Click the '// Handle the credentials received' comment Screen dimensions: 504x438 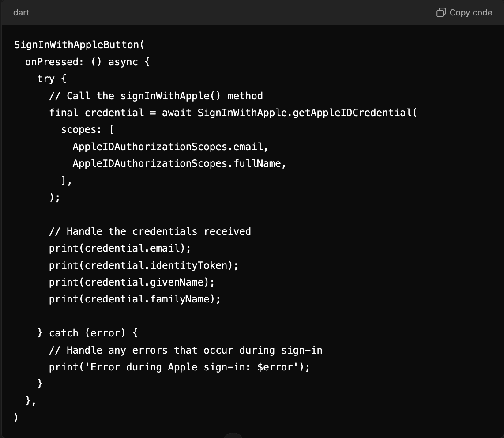150,231
